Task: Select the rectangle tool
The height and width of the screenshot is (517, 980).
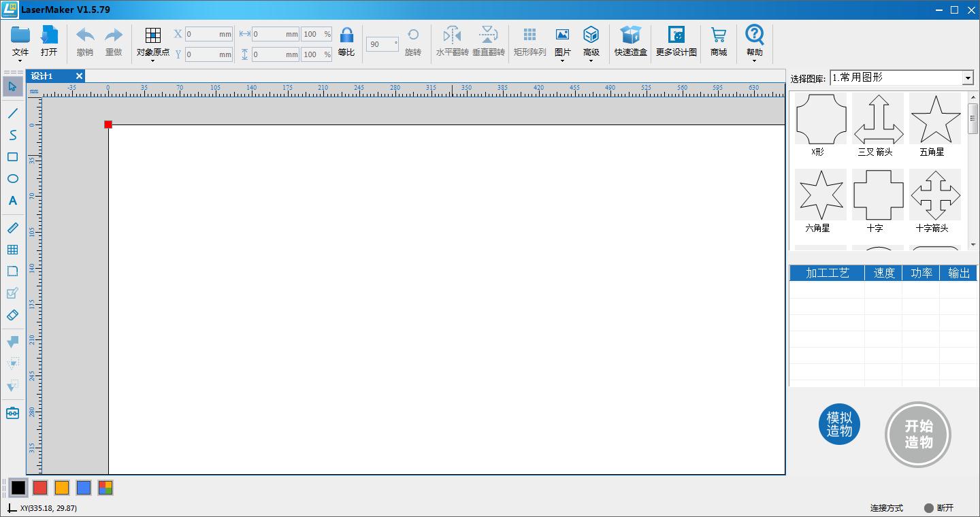Action: (x=12, y=157)
